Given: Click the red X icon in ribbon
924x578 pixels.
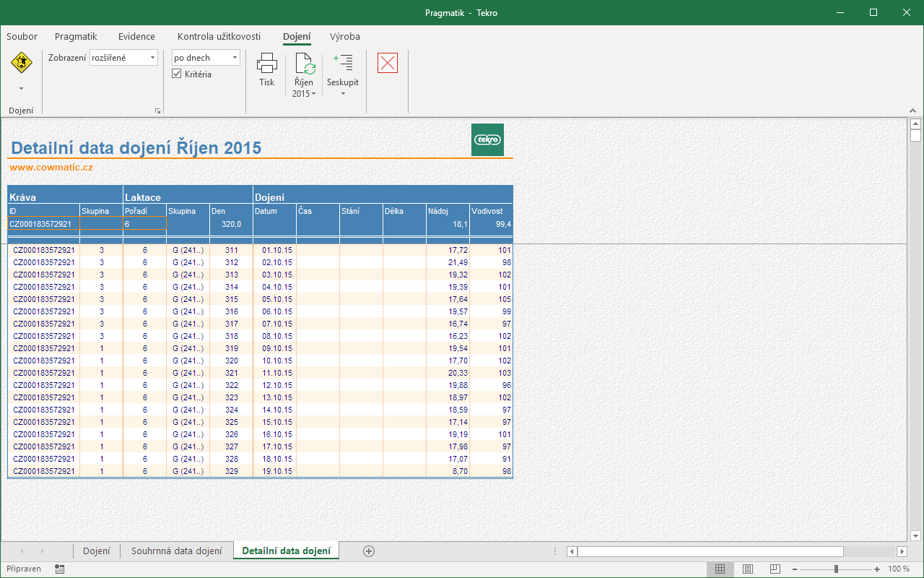Looking at the screenshot, I should pyautogui.click(x=388, y=63).
